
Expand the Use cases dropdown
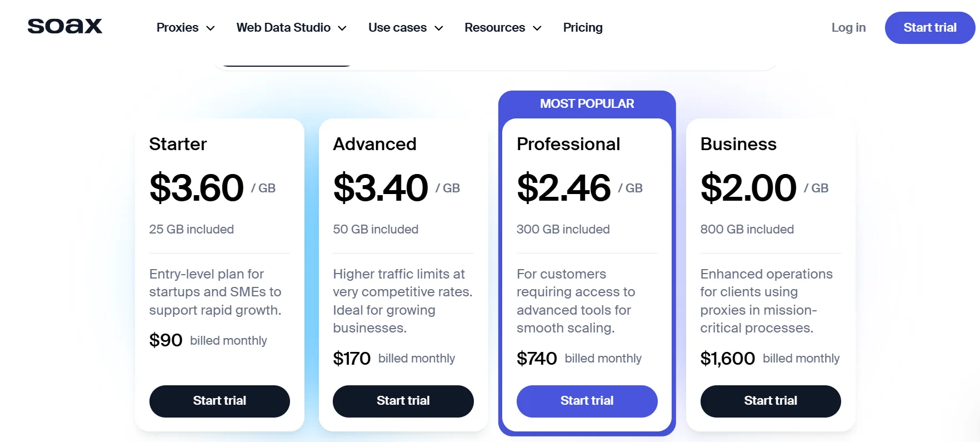(405, 27)
